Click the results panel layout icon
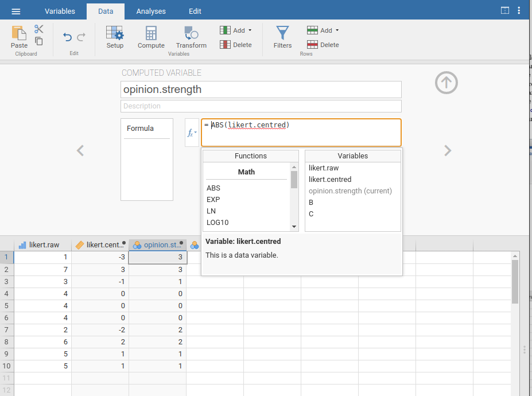The width and height of the screenshot is (532, 396). [505, 10]
